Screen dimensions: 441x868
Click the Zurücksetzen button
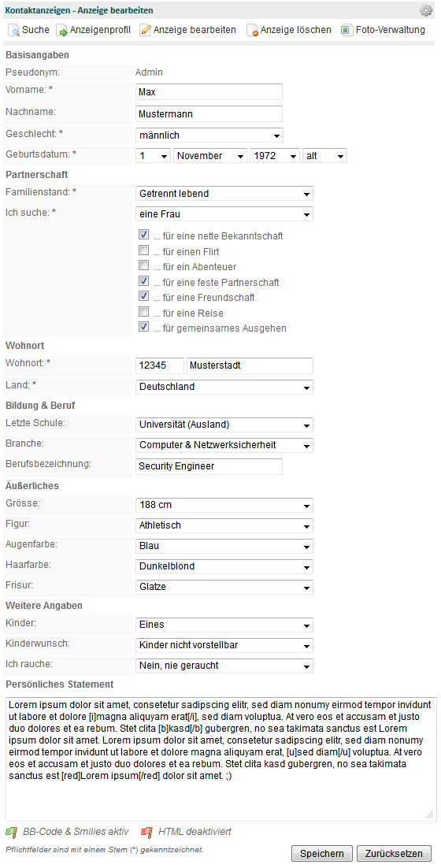[x=394, y=854]
